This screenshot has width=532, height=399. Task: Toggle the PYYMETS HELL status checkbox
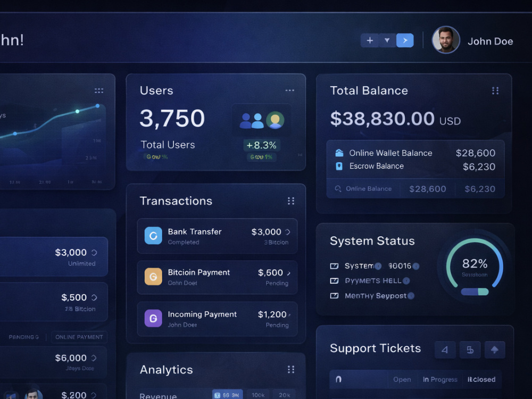point(334,280)
